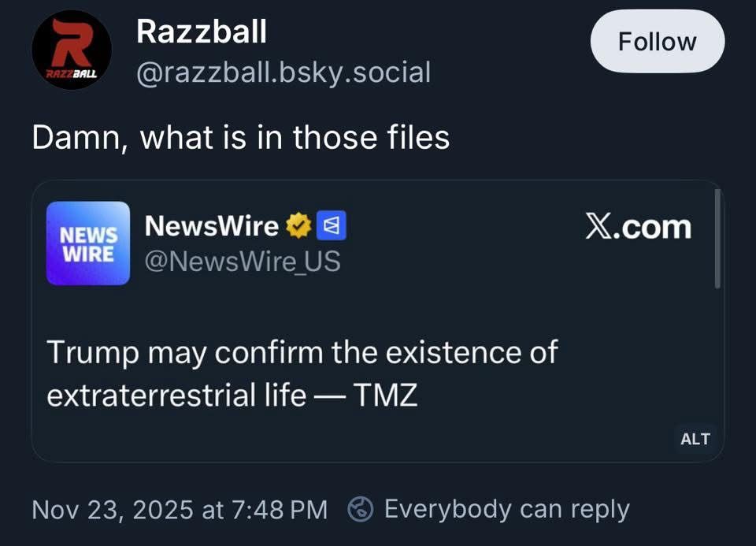The height and width of the screenshot is (546, 756).
Task: Open the Razzball profile avatar
Action: (71, 50)
